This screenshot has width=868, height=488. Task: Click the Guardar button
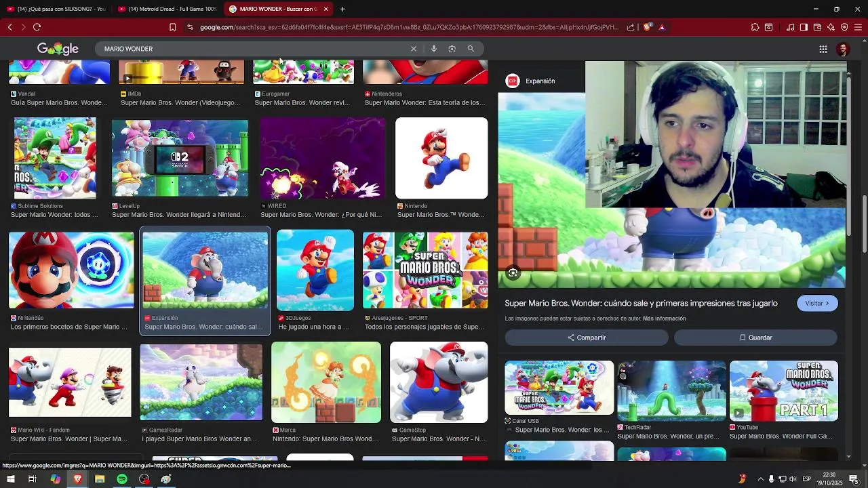click(x=755, y=338)
